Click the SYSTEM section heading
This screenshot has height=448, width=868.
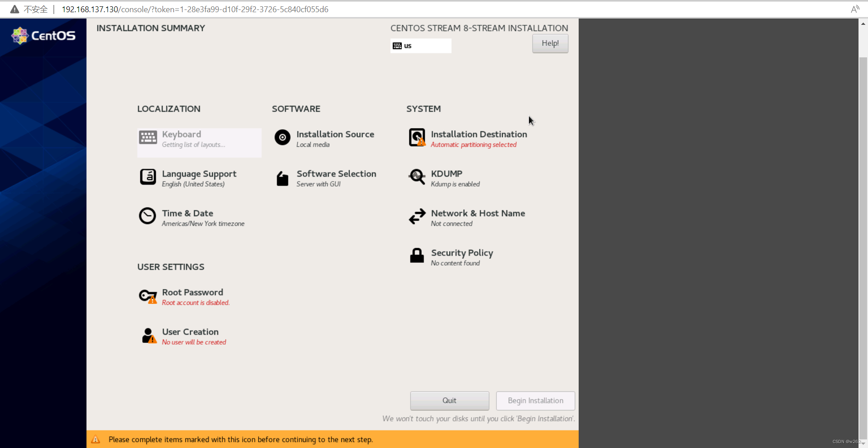pyautogui.click(x=424, y=109)
